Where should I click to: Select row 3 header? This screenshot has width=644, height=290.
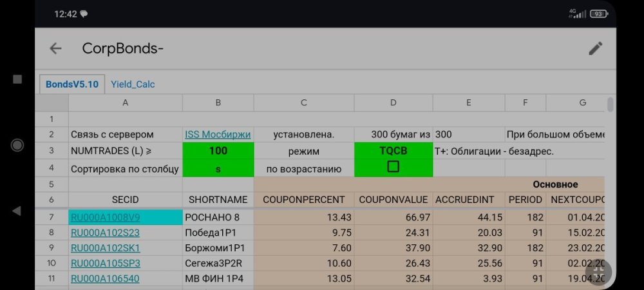[x=52, y=151]
